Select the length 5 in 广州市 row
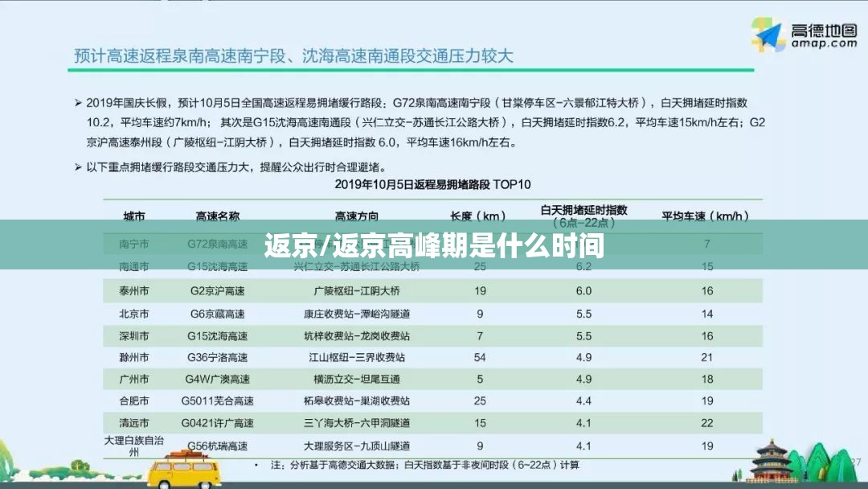This screenshot has width=868, height=489. point(480,380)
